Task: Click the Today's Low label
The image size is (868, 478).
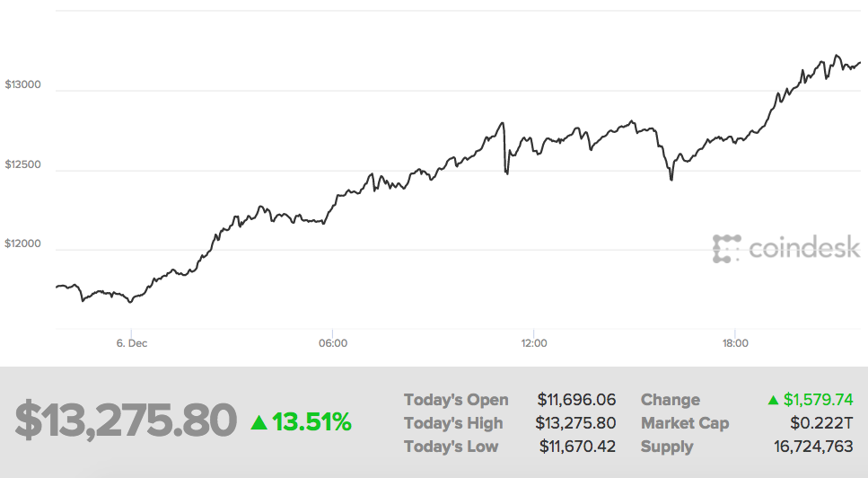Action: click(x=451, y=447)
